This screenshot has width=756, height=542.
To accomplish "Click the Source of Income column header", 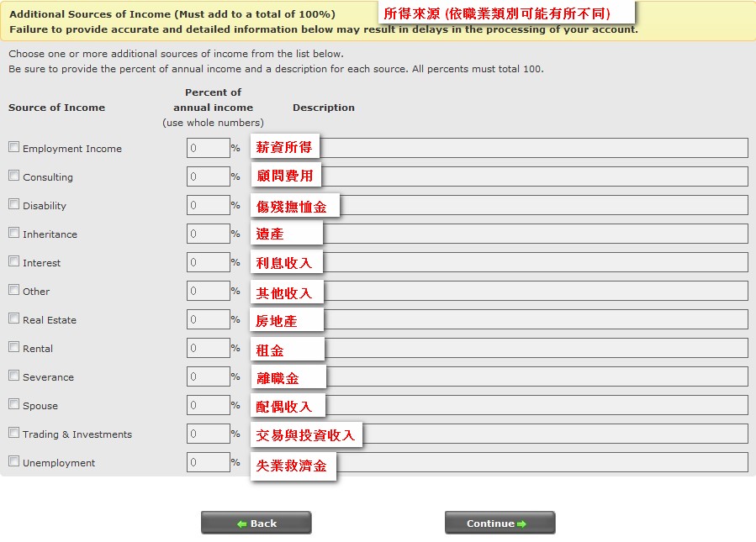I will (56, 108).
